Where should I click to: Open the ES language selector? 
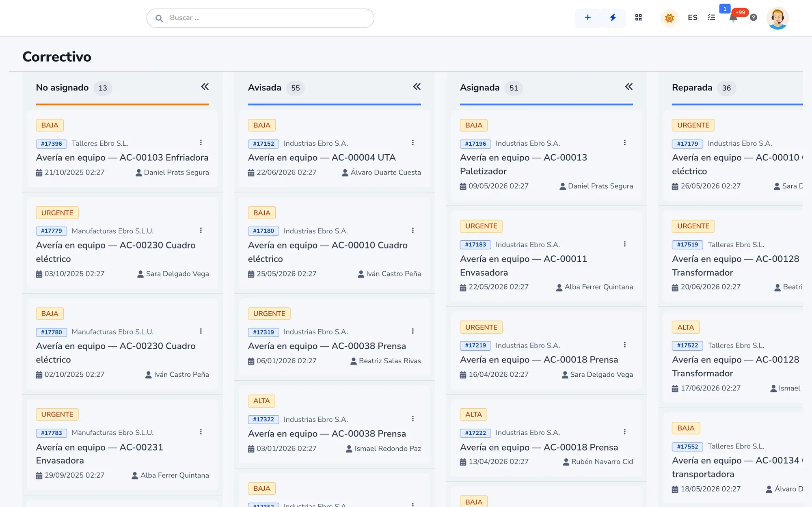693,17
